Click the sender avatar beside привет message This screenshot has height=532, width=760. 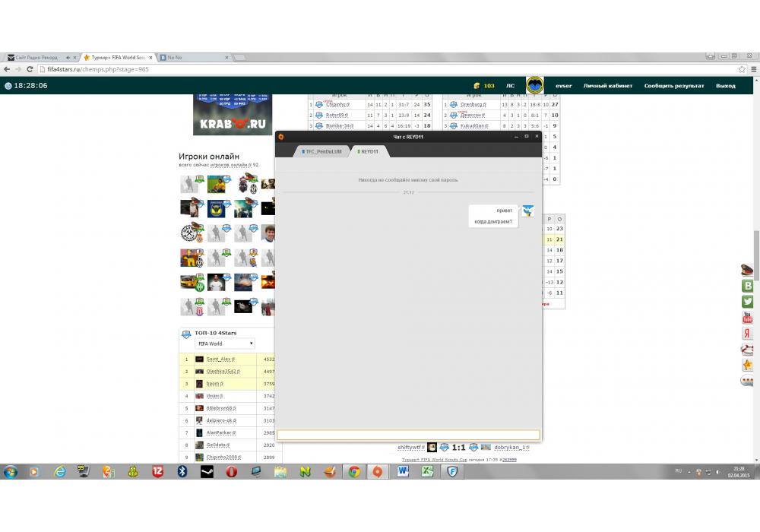(528, 211)
